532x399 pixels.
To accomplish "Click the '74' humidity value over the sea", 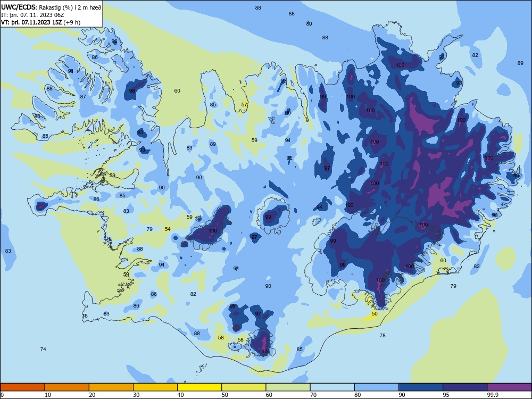I will (x=43, y=349).
